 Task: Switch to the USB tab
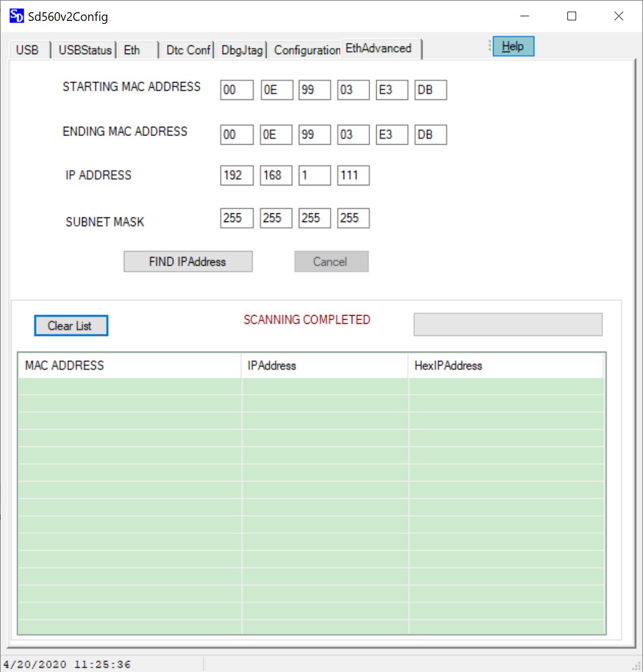[x=29, y=49]
